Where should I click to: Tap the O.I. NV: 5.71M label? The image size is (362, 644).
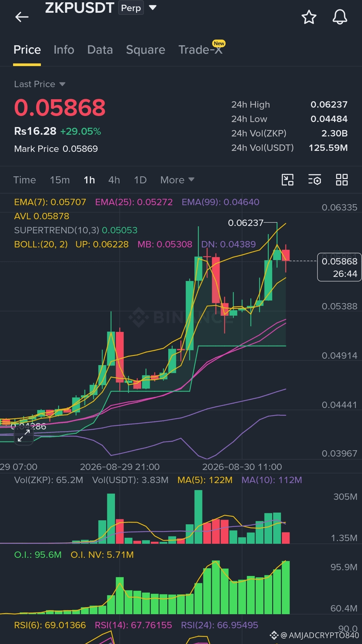(102, 555)
